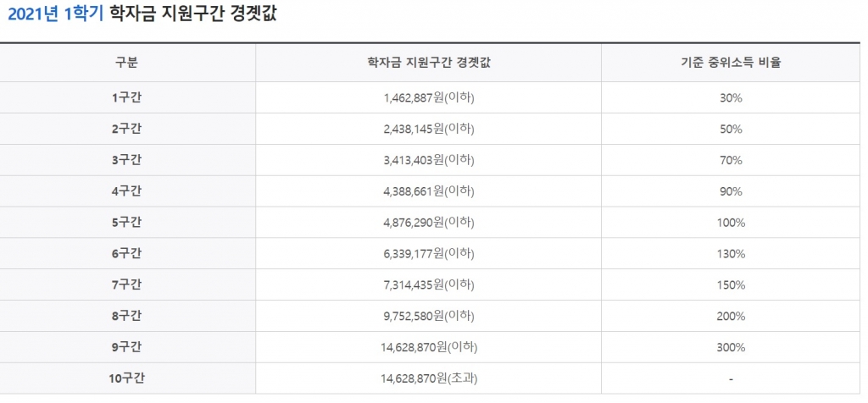Screen dimensions: 868x403
Task: Select the '10구간' row label
Action: 127,378
